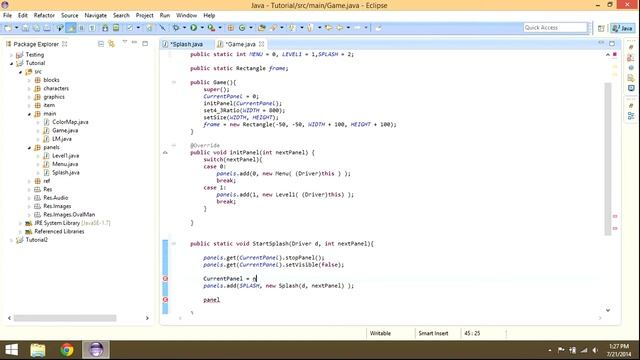Open the Console view from right trim
The width and height of the screenshot is (640, 360).
[x=631, y=88]
